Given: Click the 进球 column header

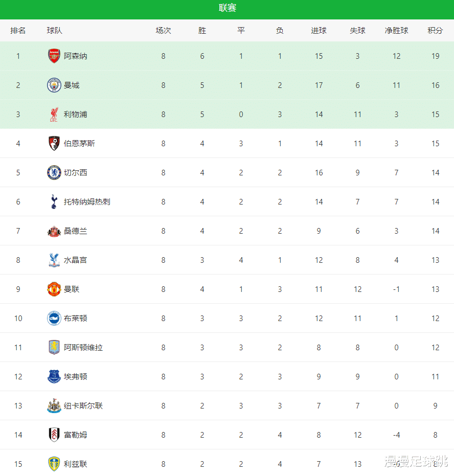Looking at the screenshot, I should pos(319,31).
